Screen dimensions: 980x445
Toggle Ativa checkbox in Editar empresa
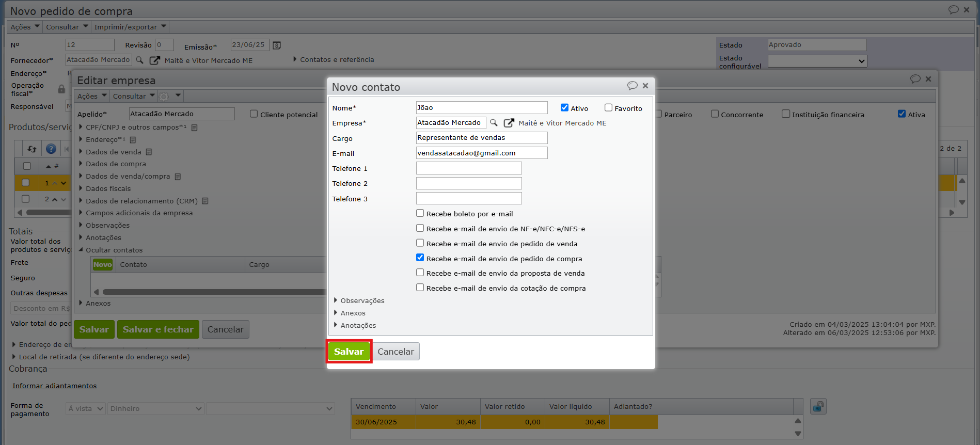[902, 114]
